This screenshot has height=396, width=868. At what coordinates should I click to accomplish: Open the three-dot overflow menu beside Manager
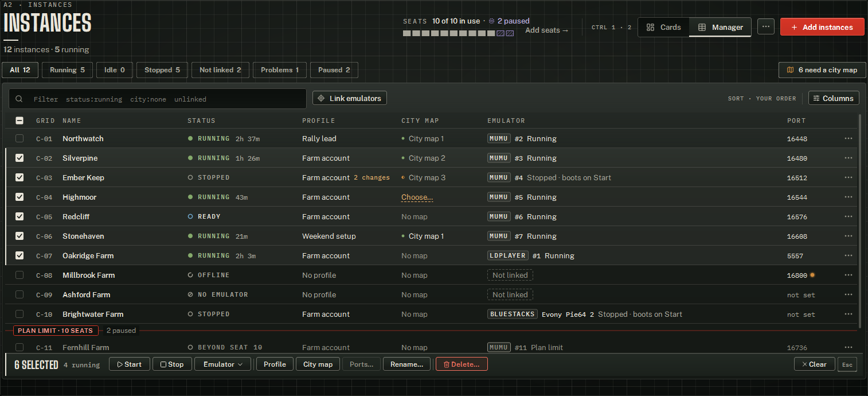[x=765, y=27]
